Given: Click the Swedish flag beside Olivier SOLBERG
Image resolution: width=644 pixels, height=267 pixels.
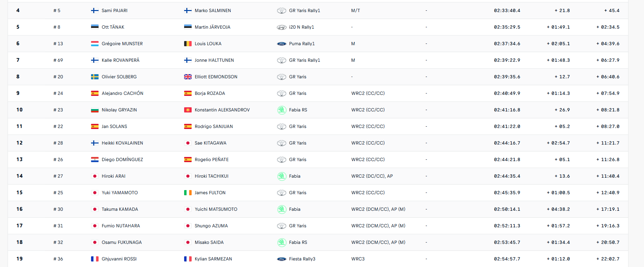Looking at the screenshot, I should click(95, 77).
